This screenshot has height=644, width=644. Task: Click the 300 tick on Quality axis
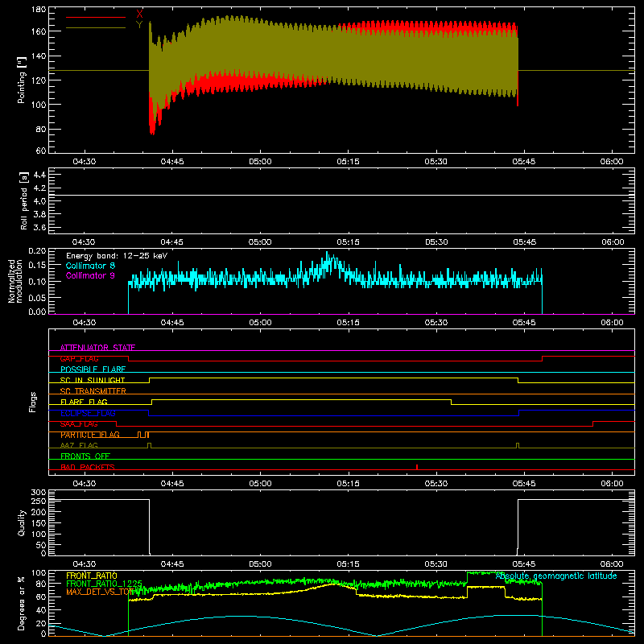pyautogui.click(x=38, y=493)
